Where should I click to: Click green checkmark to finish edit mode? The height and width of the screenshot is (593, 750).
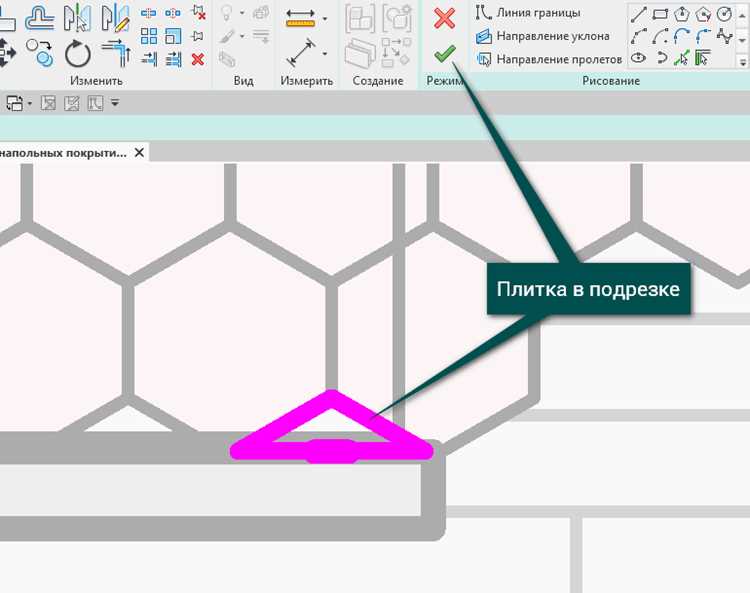445,54
